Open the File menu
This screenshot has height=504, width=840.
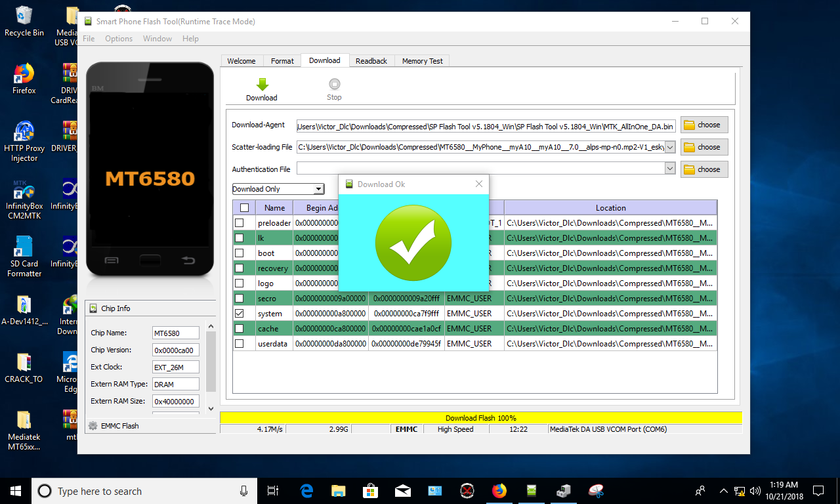(89, 39)
